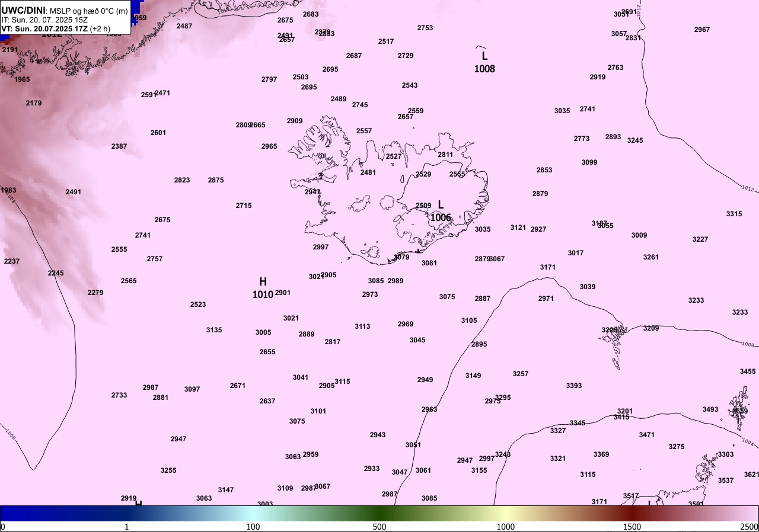Click the freezing level value 3005

click(x=263, y=332)
